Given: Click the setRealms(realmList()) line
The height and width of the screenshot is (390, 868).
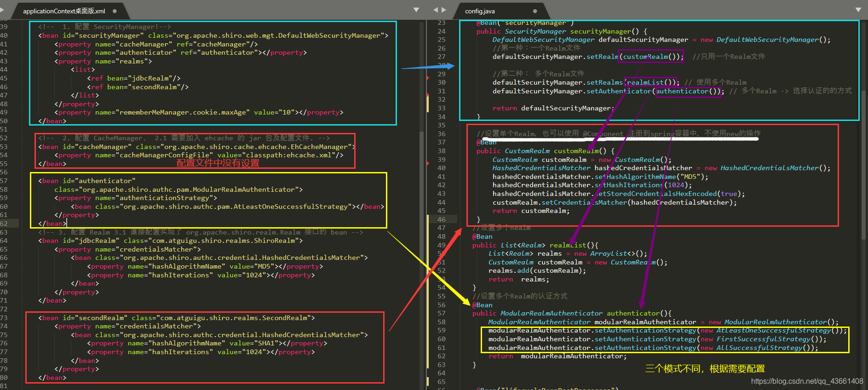Looking at the screenshot, I should pos(586,82).
